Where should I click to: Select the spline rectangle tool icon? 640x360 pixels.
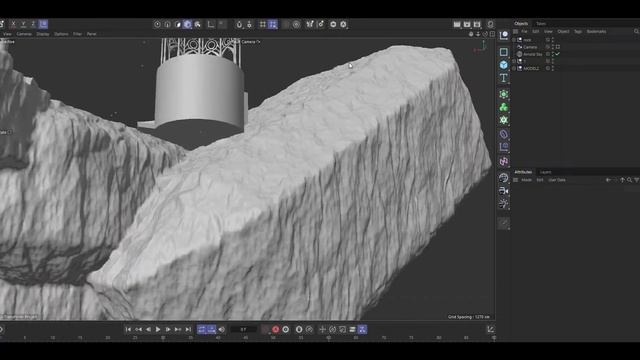coord(504,52)
